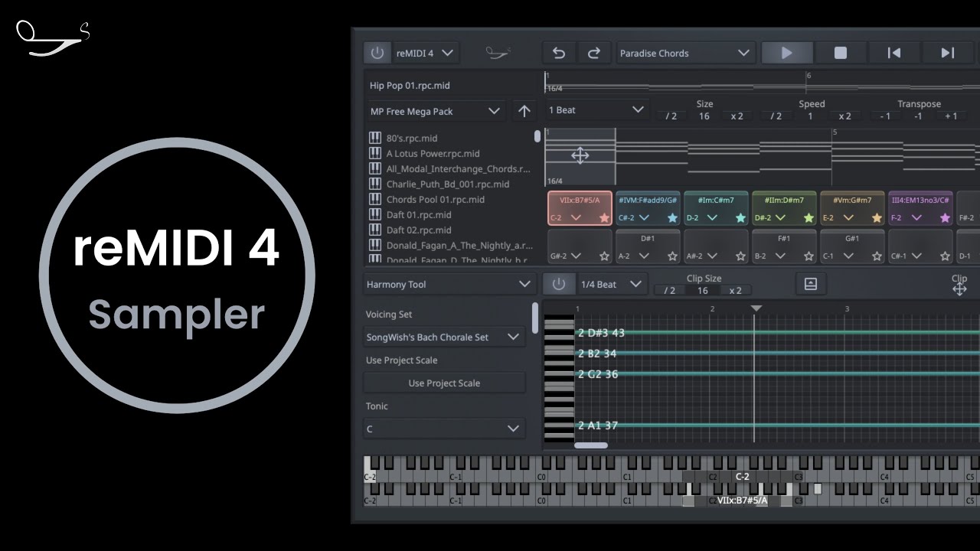Click the SongWish logo in plugin header

498,53
